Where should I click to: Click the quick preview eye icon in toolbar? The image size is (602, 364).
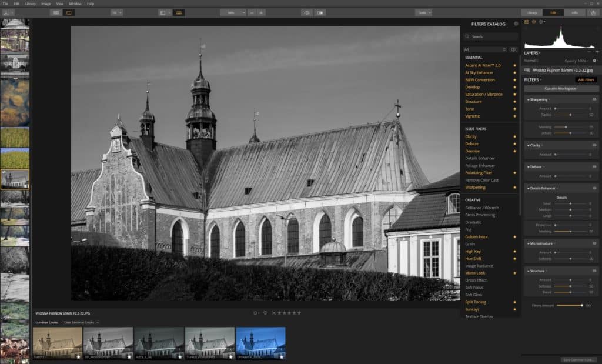click(x=307, y=12)
